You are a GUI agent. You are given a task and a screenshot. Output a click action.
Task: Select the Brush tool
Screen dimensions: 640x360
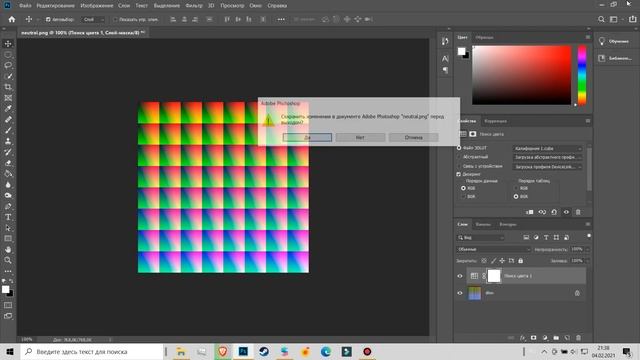[8, 130]
